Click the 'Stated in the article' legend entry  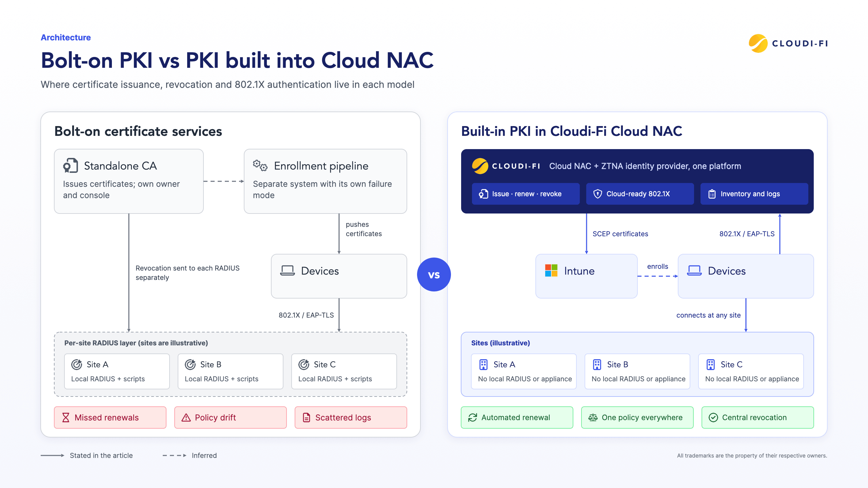pyautogui.click(x=87, y=455)
